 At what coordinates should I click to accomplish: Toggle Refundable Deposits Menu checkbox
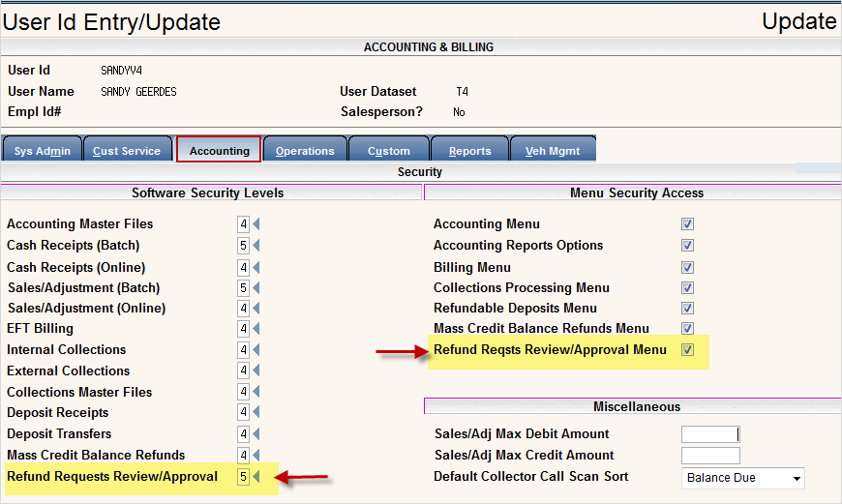687,308
